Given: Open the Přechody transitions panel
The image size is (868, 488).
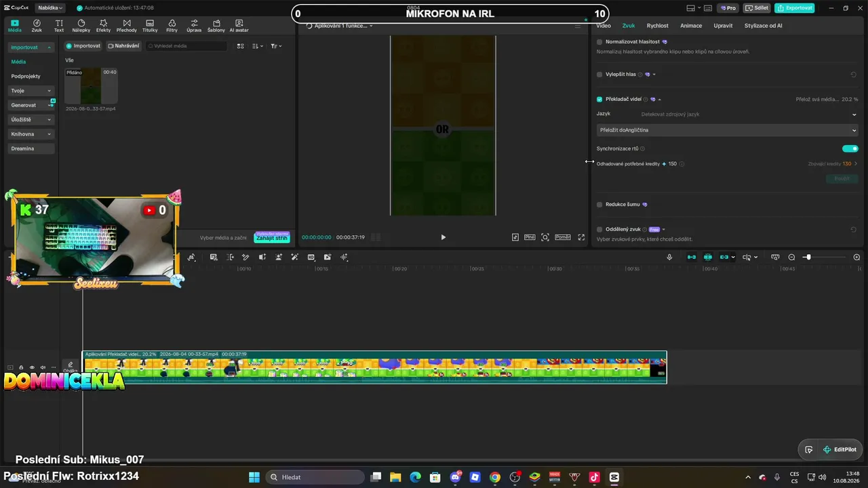Looking at the screenshot, I should (x=127, y=26).
